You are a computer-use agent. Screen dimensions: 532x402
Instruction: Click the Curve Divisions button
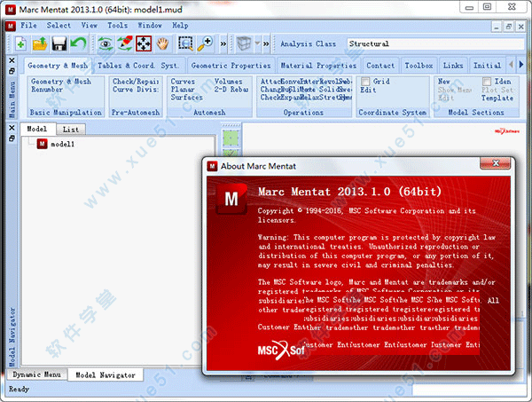coord(136,90)
